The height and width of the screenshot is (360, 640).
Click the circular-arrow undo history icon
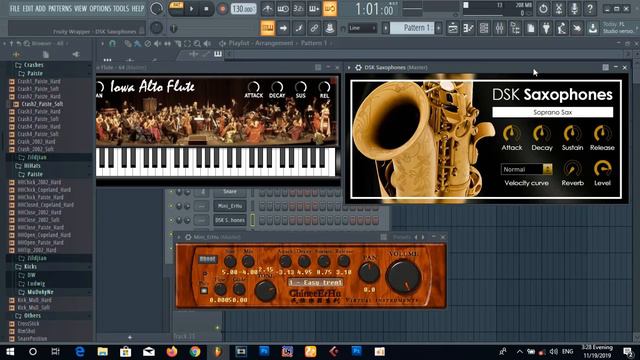coord(543,9)
